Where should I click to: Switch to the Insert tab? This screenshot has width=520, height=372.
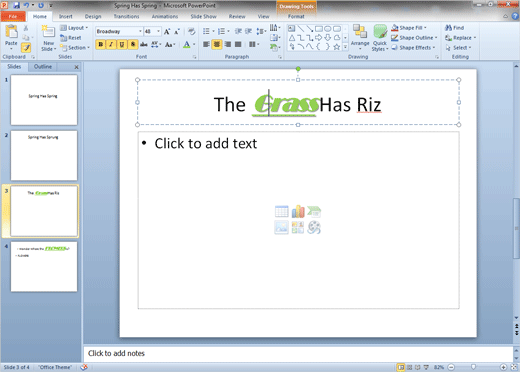point(65,16)
